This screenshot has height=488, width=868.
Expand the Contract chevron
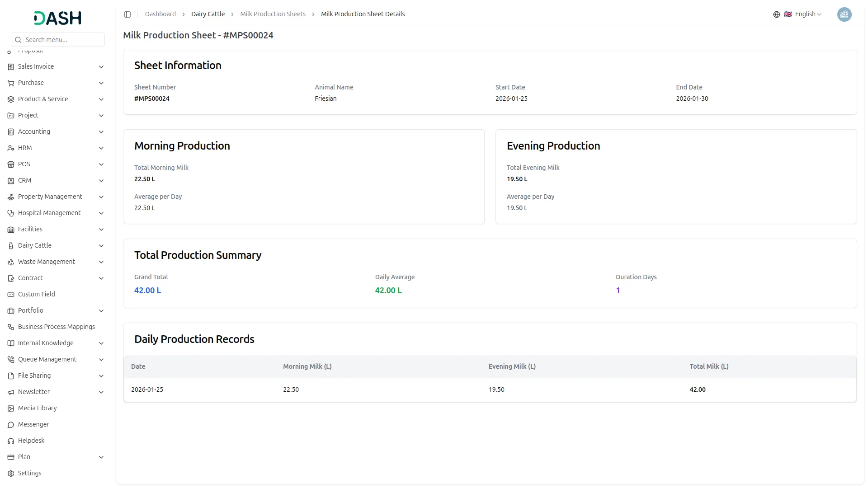pyautogui.click(x=101, y=278)
